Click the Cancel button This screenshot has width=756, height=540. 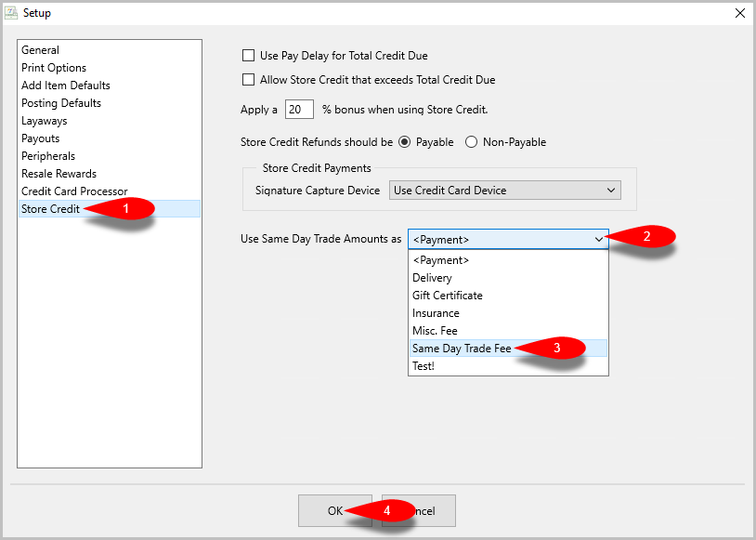point(419,510)
